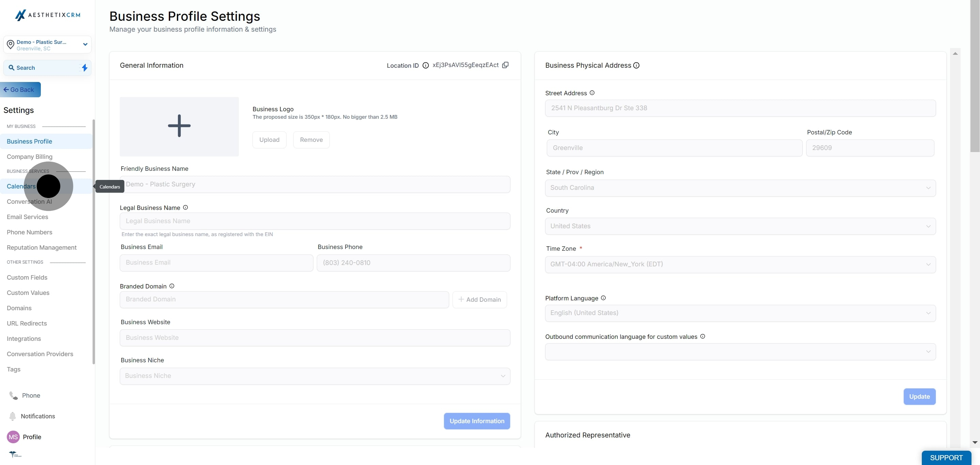Expand the Demo - Plastic Surgery location switcher
Image resolution: width=980 pixels, height=465 pixels.
pos(85,45)
